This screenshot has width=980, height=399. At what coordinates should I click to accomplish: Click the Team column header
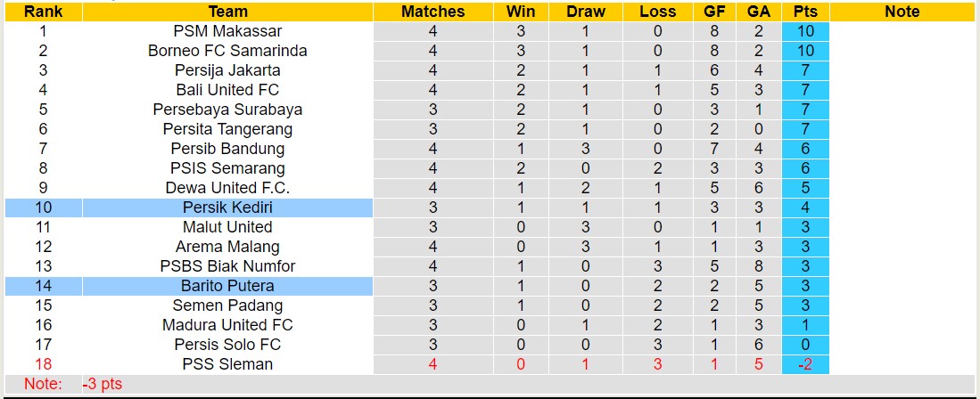[x=227, y=12]
